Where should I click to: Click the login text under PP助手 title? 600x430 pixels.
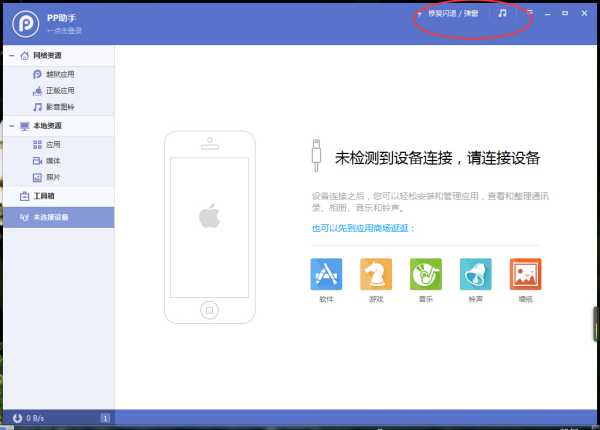(64, 31)
